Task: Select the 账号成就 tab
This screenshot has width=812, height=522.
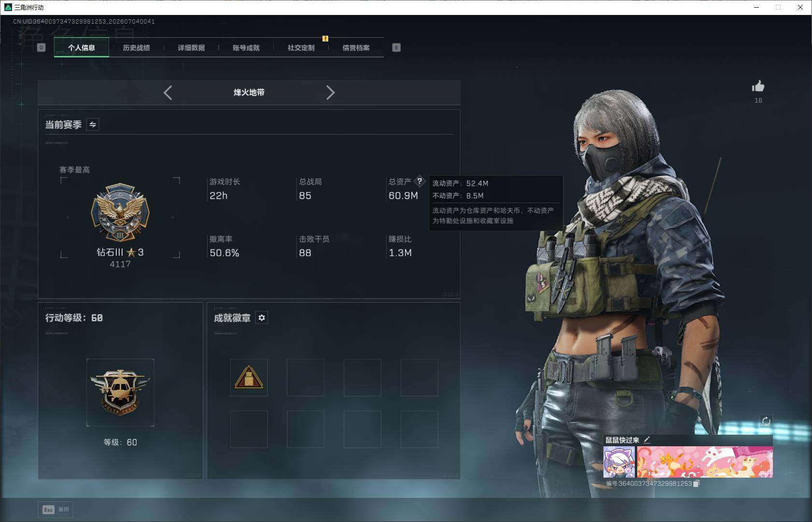Action: [246, 48]
